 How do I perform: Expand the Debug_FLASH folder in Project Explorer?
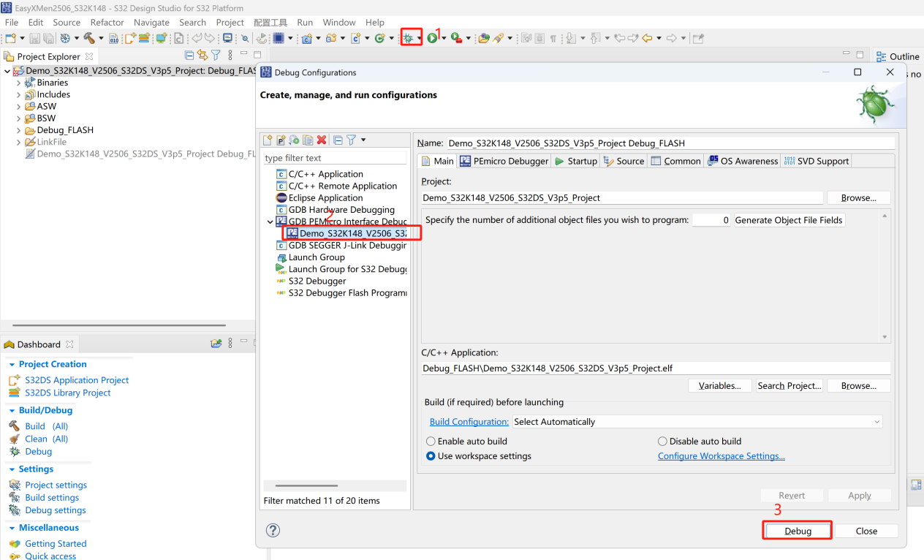point(19,130)
